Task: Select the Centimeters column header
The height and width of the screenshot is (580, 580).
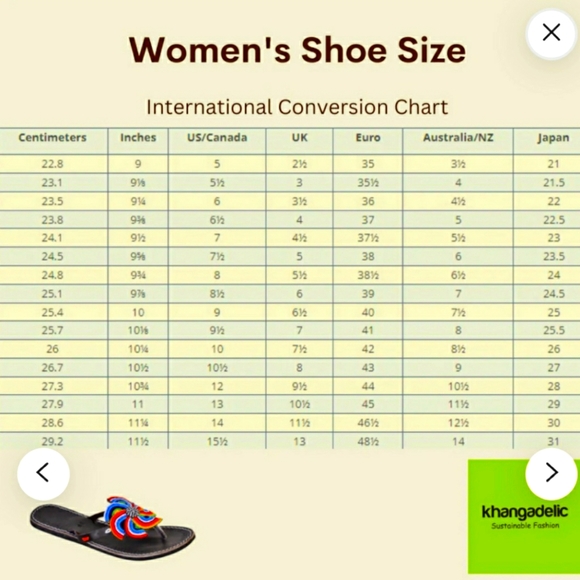Action: coord(53,138)
